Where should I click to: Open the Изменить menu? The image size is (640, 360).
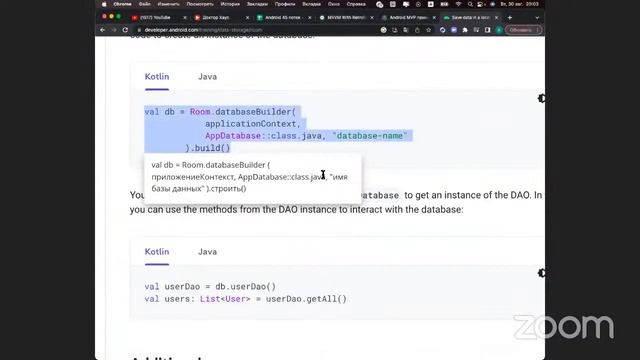(168, 4)
